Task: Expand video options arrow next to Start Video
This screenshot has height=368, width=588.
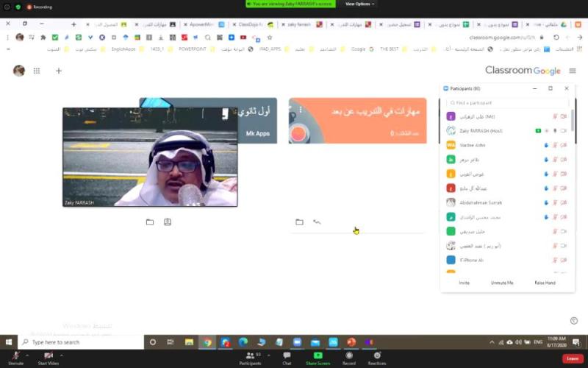Action: tap(61, 355)
